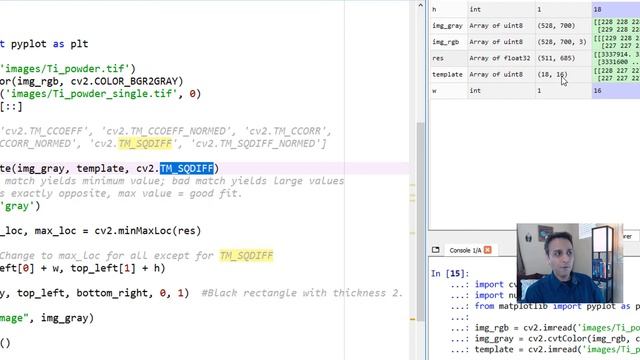Click the green value cell of img_gray

pyautogui.click(x=616, y=25)
